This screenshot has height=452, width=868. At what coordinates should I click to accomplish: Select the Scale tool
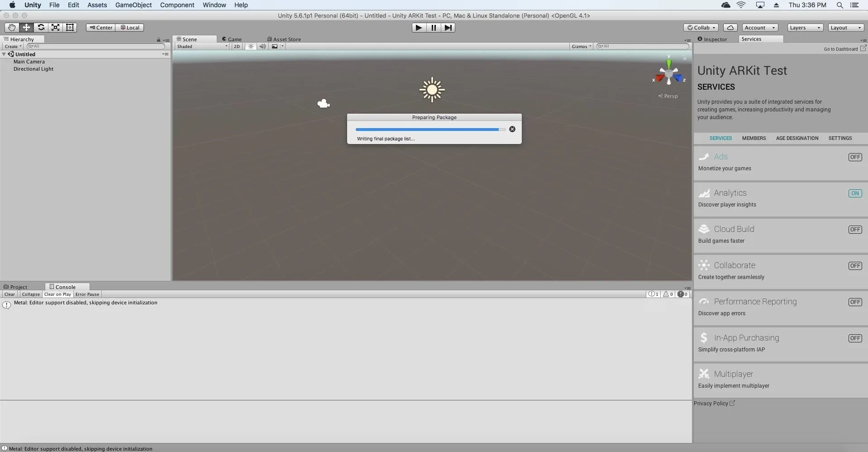point(55,28)
